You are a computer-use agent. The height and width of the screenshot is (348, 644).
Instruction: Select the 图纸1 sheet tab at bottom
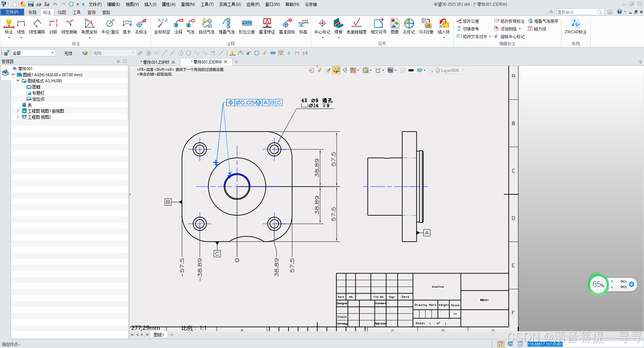tap(159, 335)
